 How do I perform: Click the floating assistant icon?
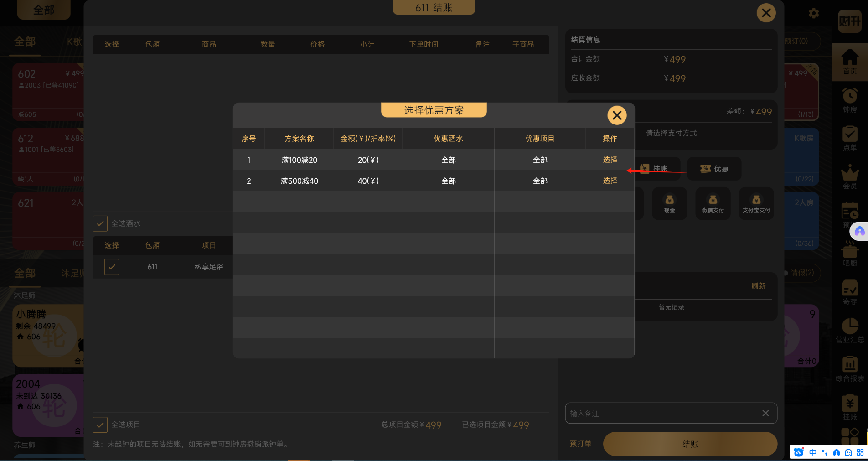coord(859,231)
